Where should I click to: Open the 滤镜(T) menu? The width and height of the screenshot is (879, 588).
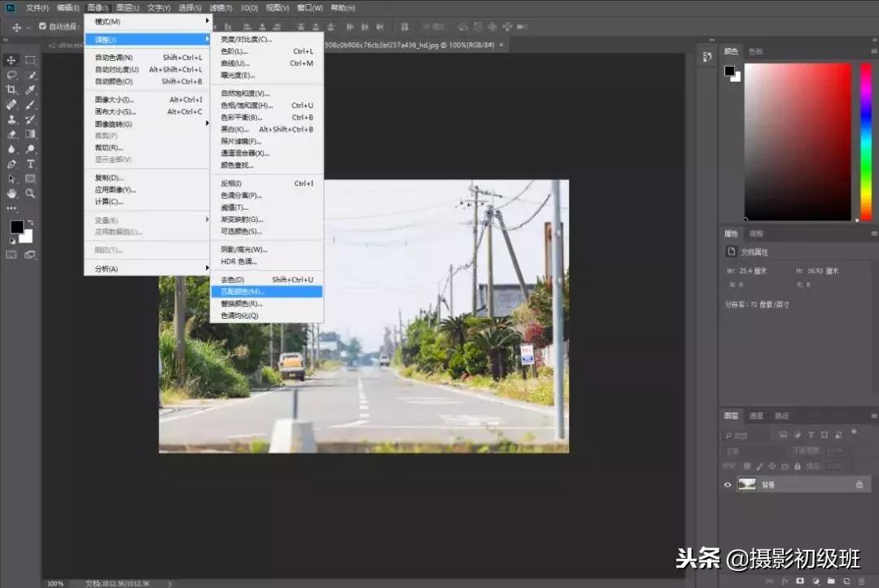pyautogui.click(x=221, y=8)
